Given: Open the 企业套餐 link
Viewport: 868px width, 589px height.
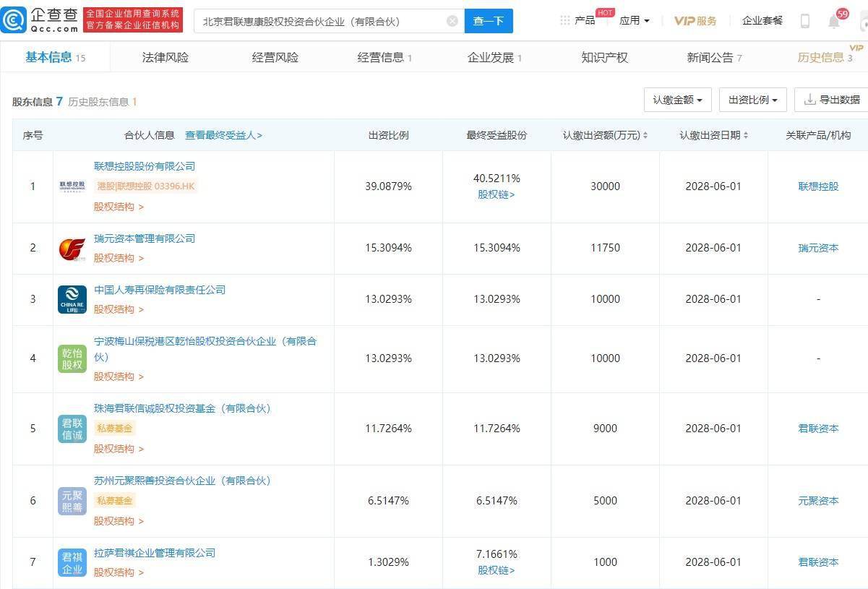Looking at the screenshot, I should (762, 20).
